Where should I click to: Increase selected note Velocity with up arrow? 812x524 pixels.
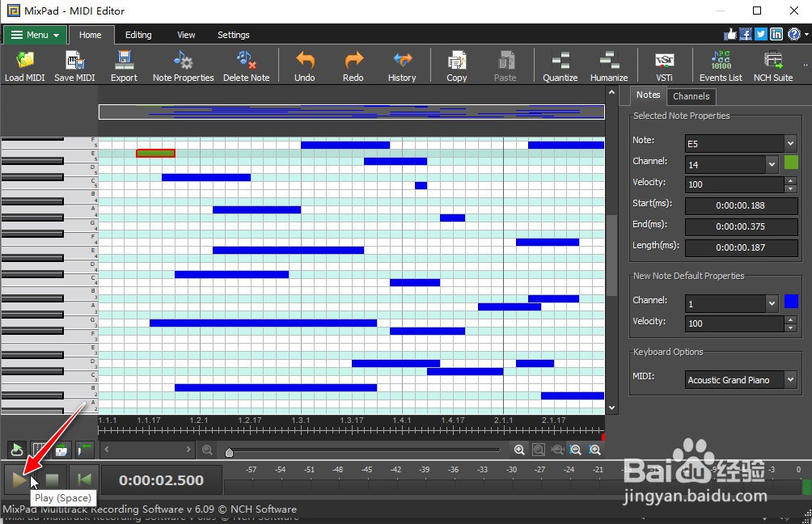(790, 180)
